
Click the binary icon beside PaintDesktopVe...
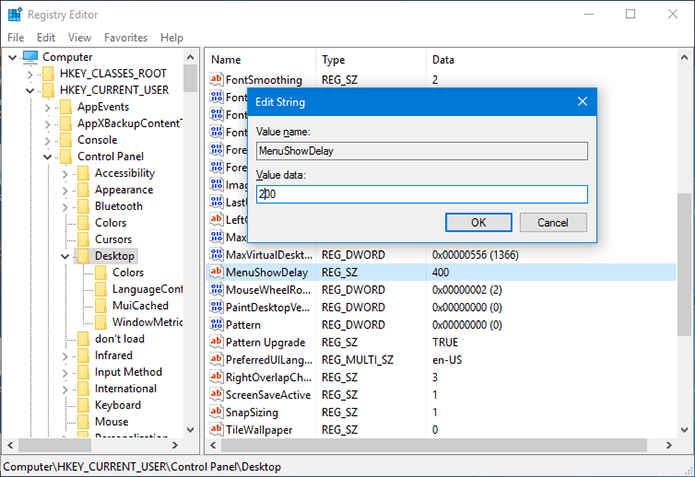coord(216,307)
